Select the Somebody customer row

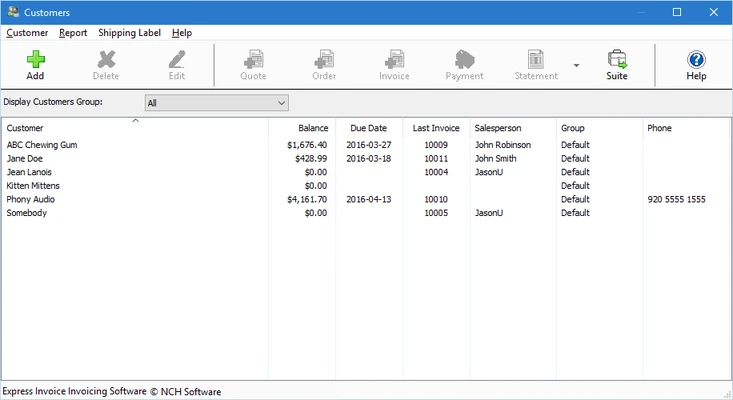pos(366,213)
